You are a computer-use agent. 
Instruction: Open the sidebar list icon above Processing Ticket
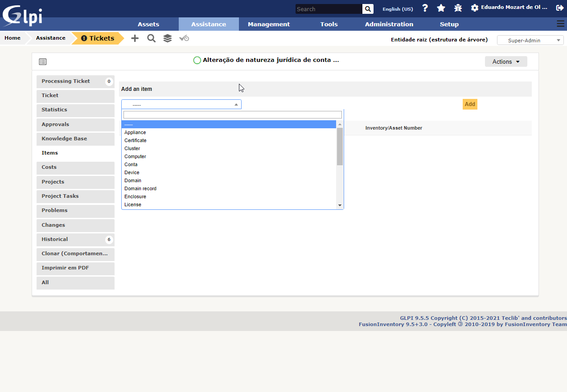[42, 61]
